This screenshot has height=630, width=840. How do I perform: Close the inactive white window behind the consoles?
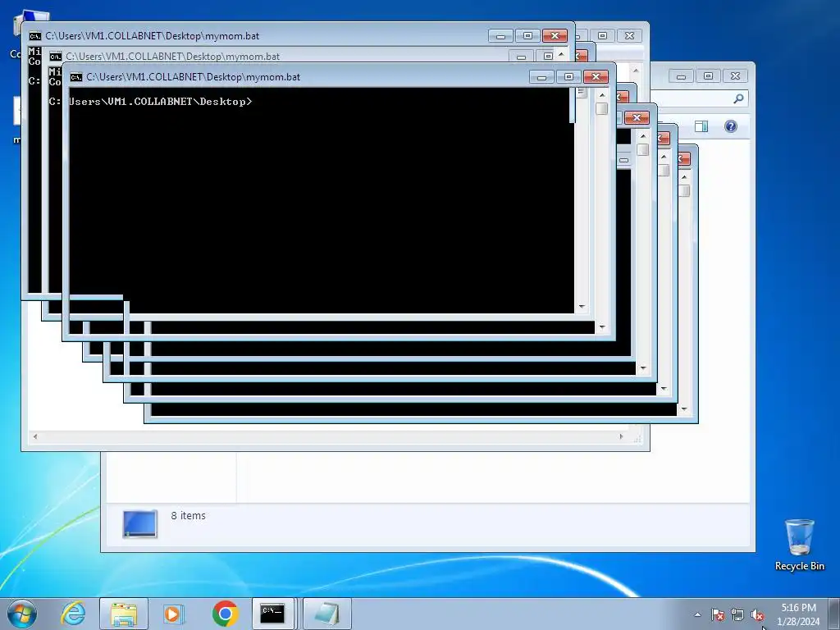coord(629,35)
